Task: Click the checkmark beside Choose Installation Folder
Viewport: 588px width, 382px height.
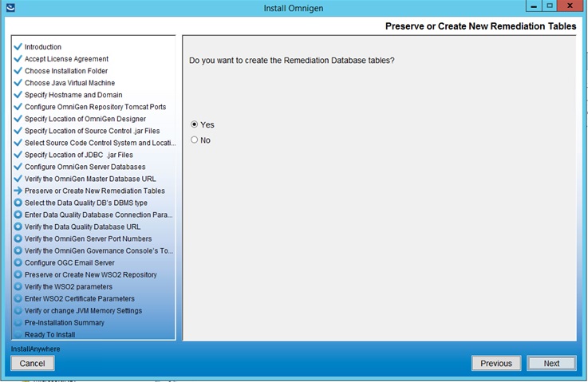Action: [x=18, y=70]
